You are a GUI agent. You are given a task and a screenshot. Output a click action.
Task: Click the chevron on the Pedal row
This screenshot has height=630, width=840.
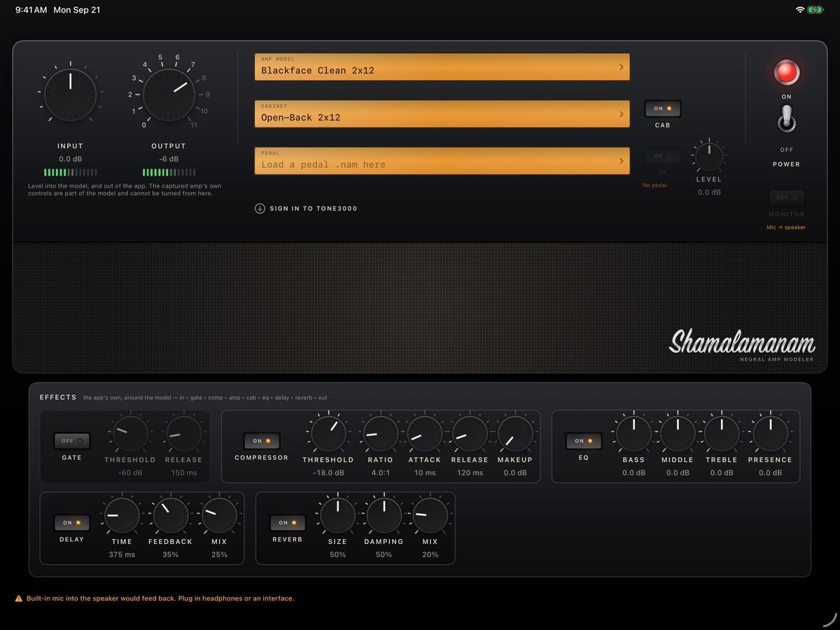621,161
